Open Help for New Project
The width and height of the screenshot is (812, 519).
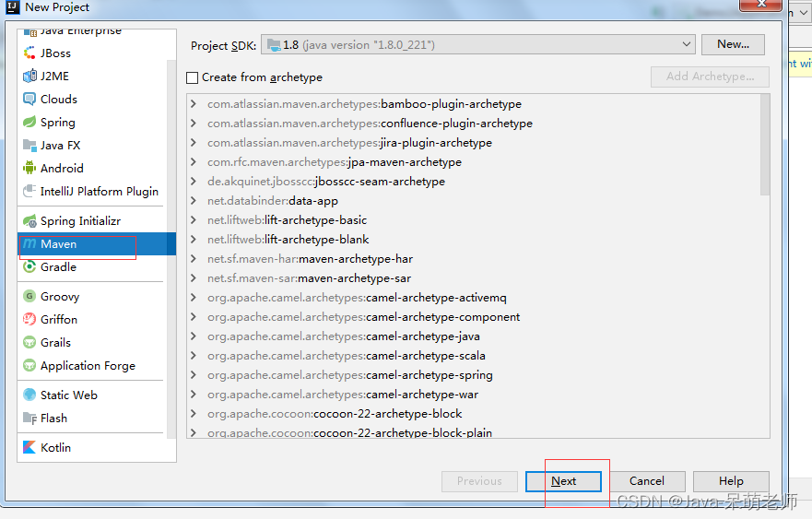point(731,481)
